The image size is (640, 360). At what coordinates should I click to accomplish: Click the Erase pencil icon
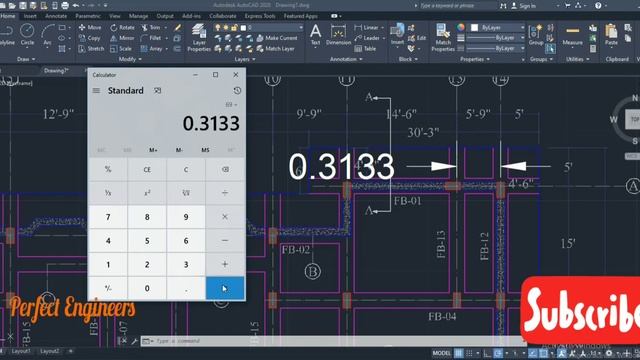[x=177, y=27]
